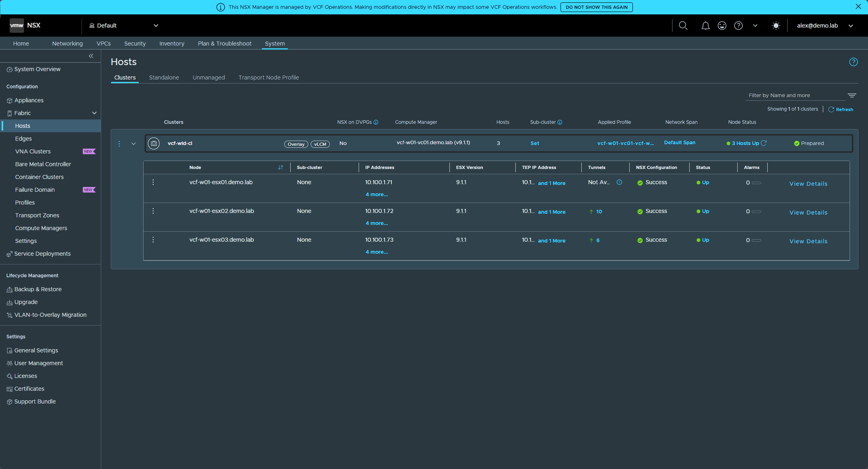Switch to Transport Node Profile tab
This screenshot has width=868, height=469.
[269, 78]
